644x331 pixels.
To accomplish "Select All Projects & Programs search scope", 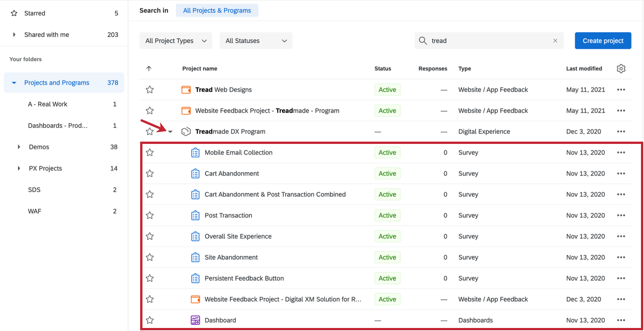I will click(217, 10).
